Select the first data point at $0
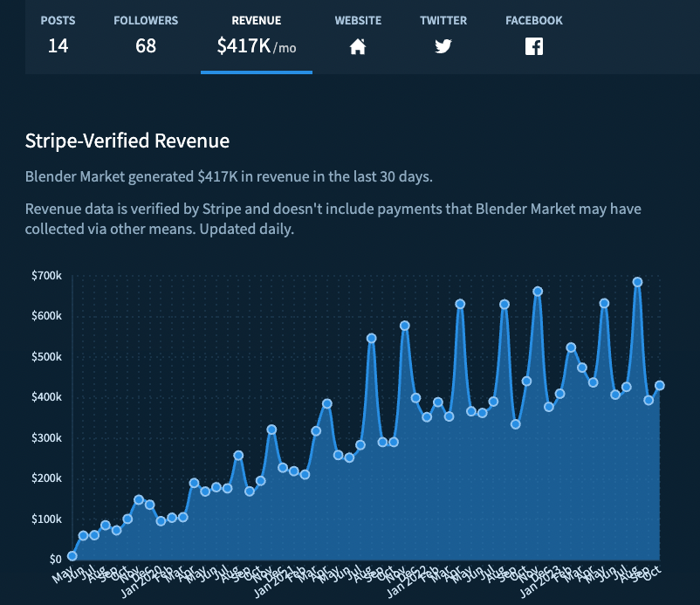The image size is (700, 605). click(x=72, y=555)
